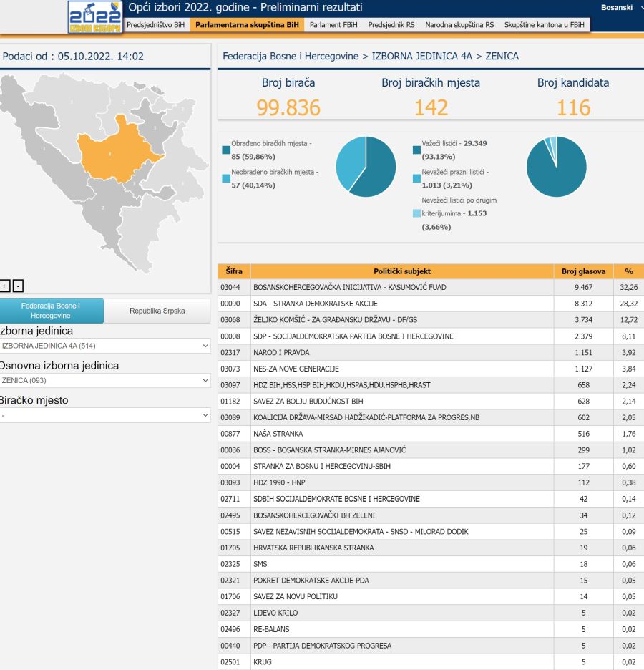Click the highlighted orange region on the map
This screenshot has height=670, width=644.
click(x=114, y=152)
